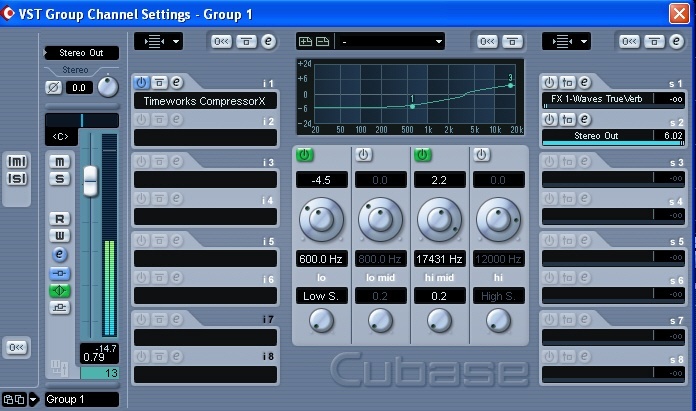Enable the lo mid EQ band power button
The width and height of the screenshot is (696, 411).
364,155
